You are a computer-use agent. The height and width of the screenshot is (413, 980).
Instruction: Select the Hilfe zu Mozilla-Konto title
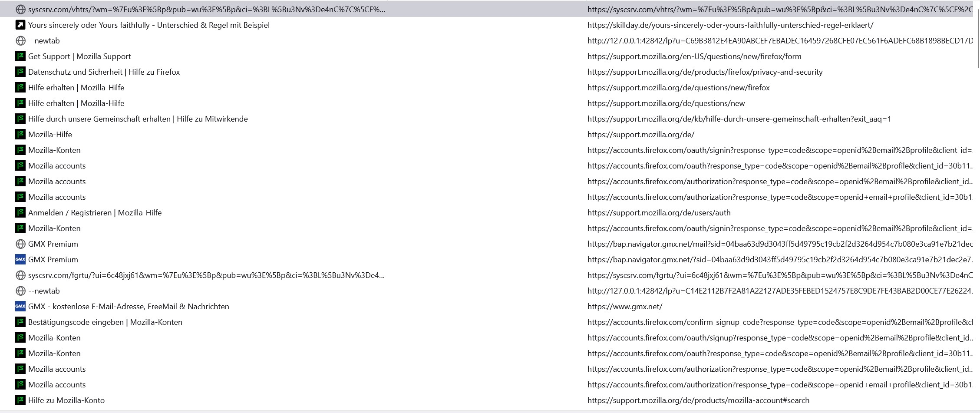[x=66, y=400]
